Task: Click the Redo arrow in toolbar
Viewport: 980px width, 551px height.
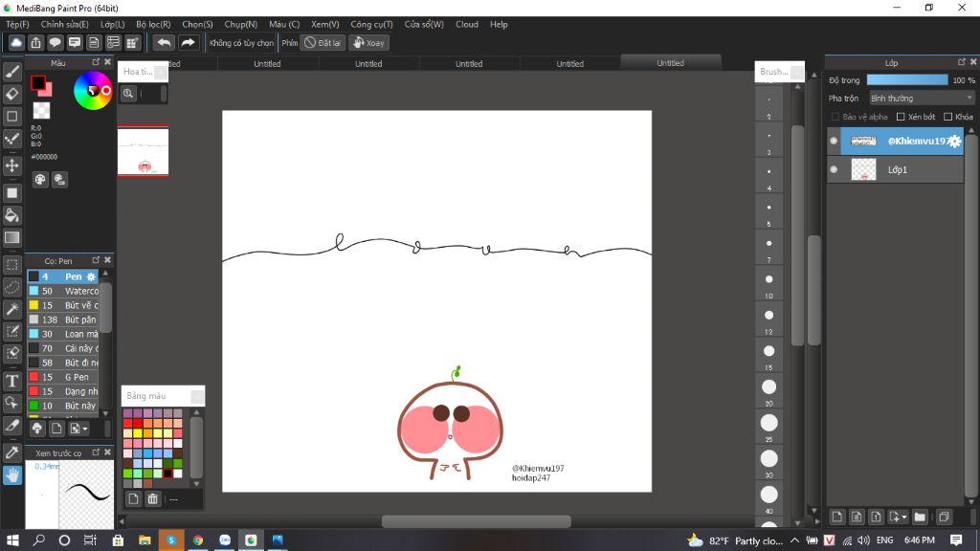Action: pos(188,42)
